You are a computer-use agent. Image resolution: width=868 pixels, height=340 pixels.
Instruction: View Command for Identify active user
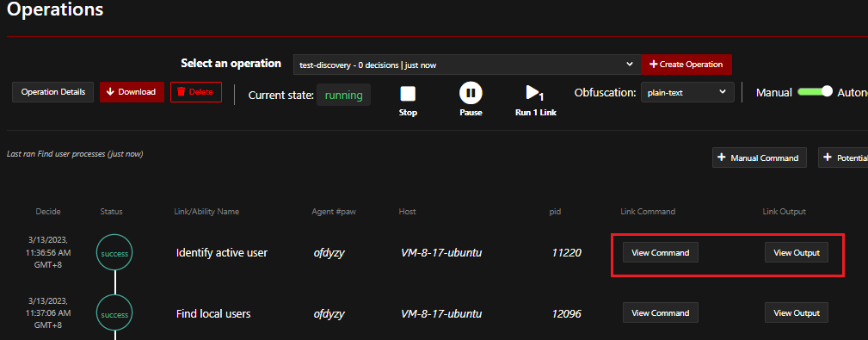661,252
